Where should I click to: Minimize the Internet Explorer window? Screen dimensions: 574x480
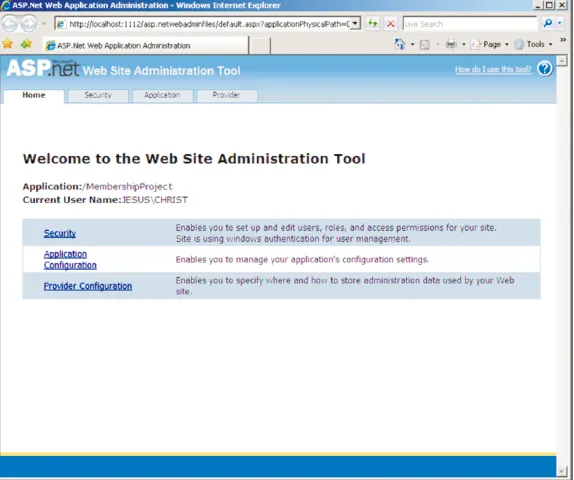[537, 5]
